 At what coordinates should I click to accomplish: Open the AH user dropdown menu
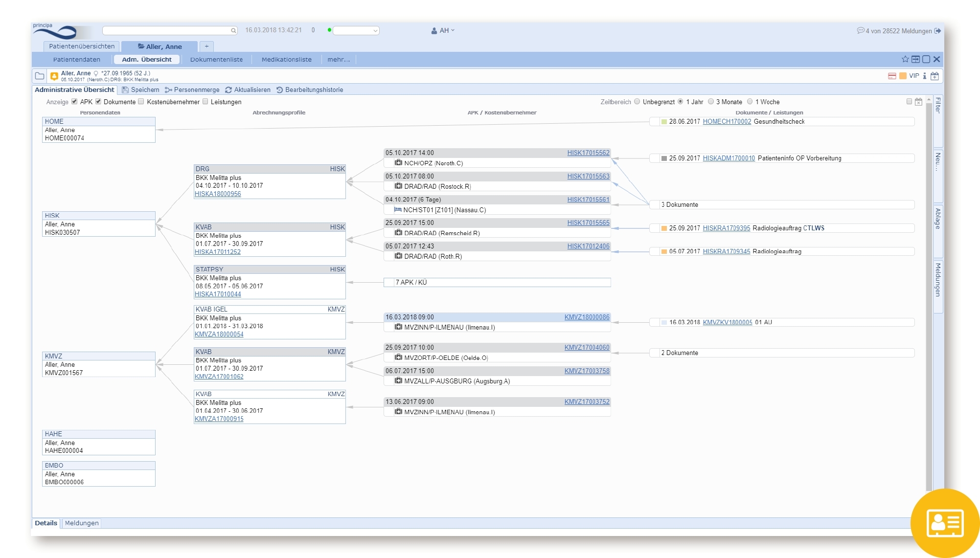[x=443, y=30]
